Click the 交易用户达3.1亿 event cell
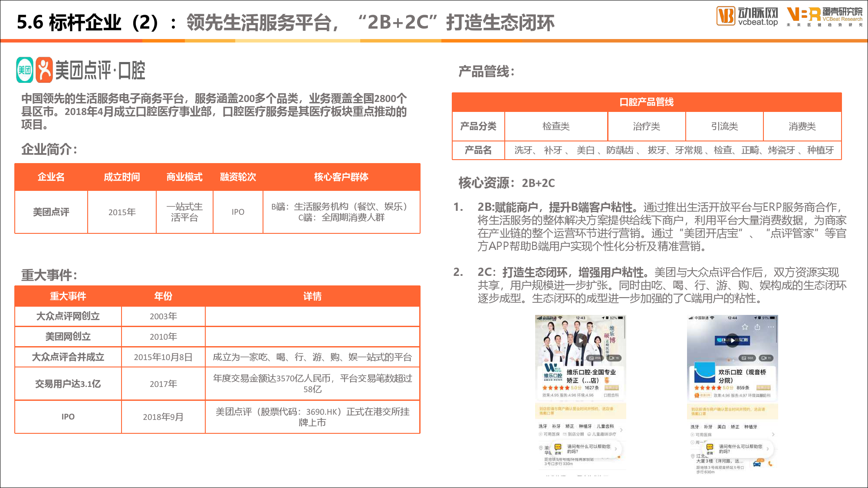This screenshot has height=488, width=868. coord(68,384)
